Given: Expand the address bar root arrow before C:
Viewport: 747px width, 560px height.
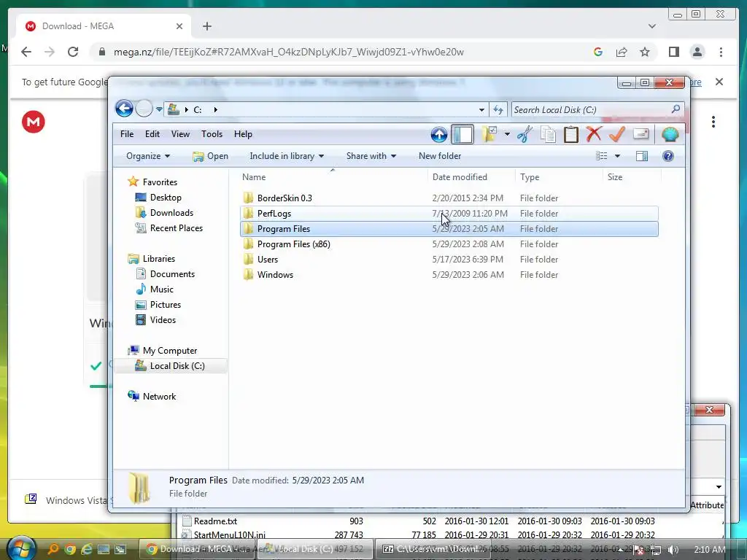Looking at the screenshot, I should click(x=186, y=109).
